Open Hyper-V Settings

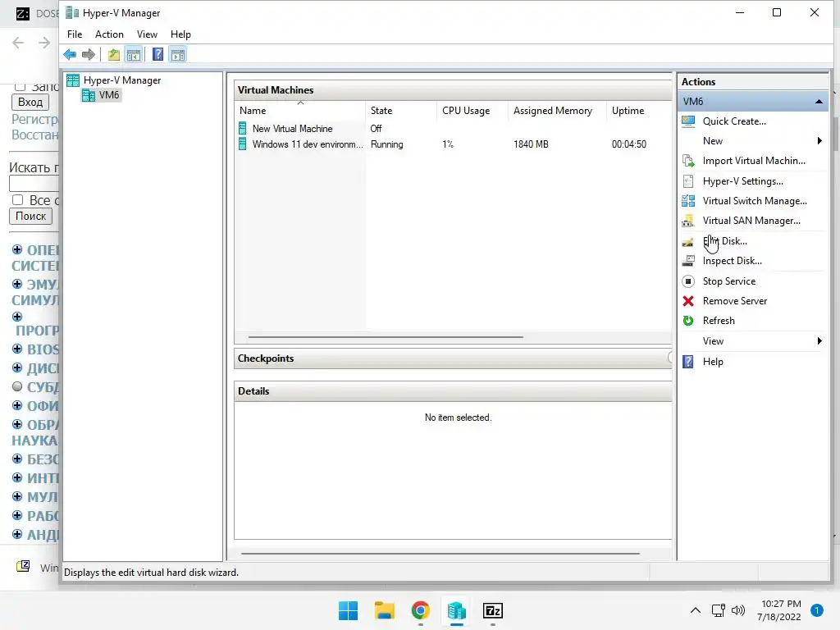tap(743, 181)
